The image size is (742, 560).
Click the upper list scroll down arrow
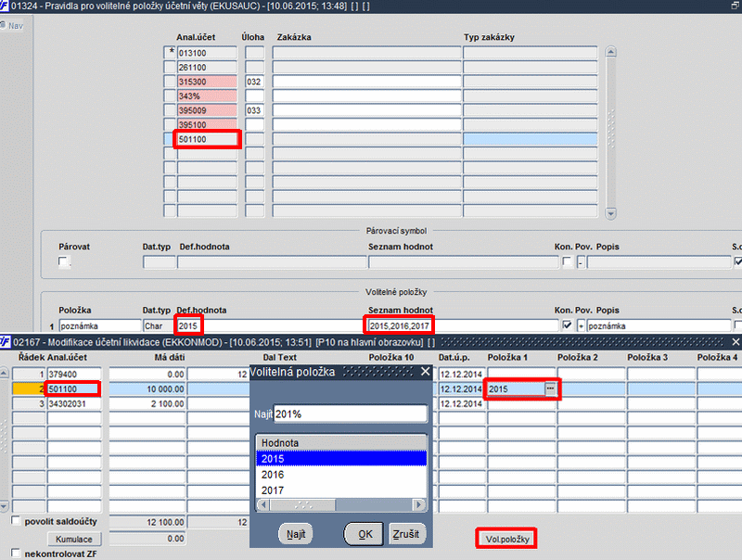(611, 213)
